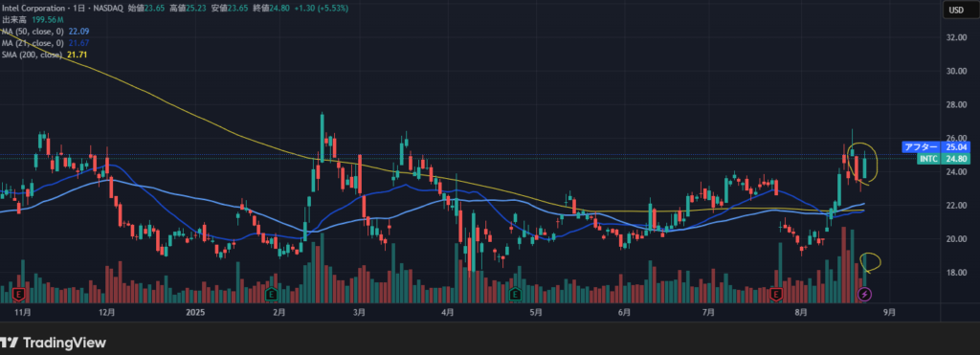This screenshot has width=980, height=355.
Task: Select the Intel Corporation symbol title
Action: tap(33, 8)
